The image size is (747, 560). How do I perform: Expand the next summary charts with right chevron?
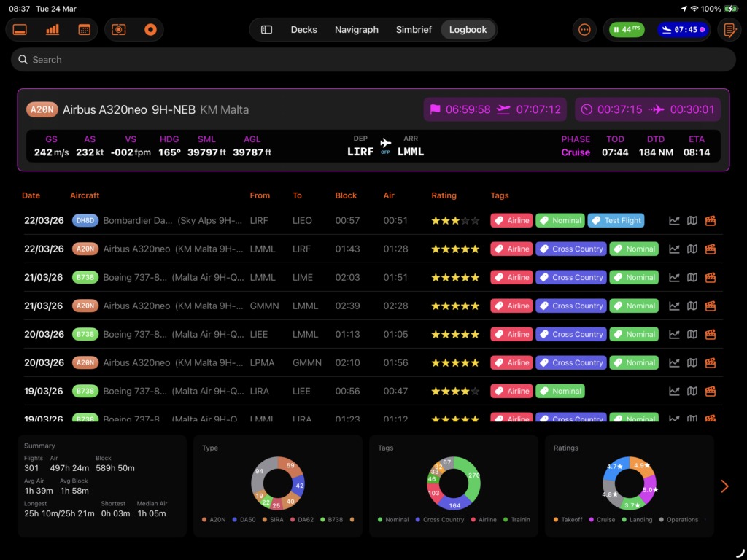(724, 486)
